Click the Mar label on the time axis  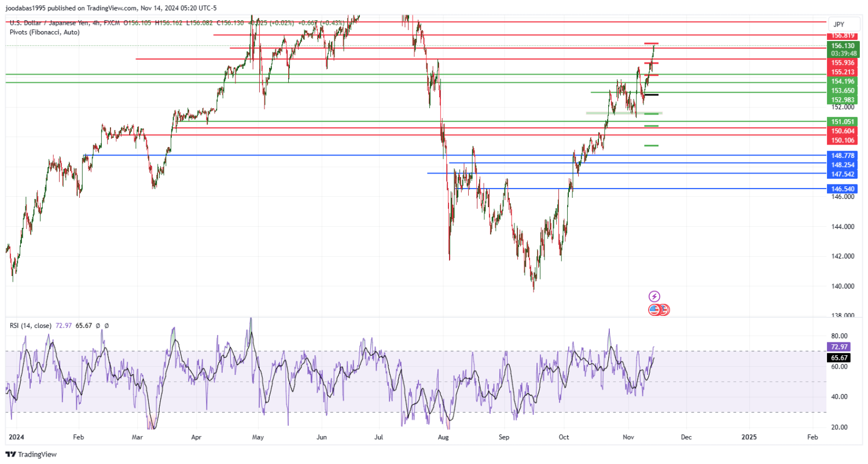point(137,437)
